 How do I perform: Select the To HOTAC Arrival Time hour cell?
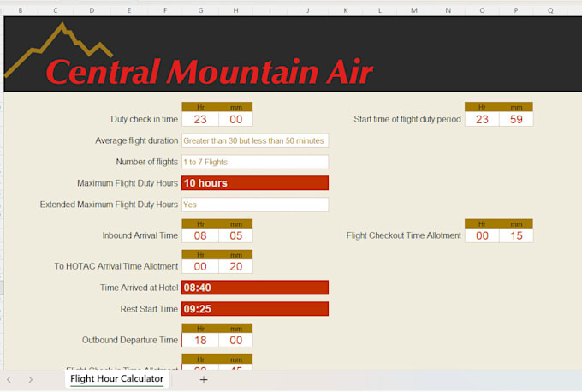pos(200,266)
